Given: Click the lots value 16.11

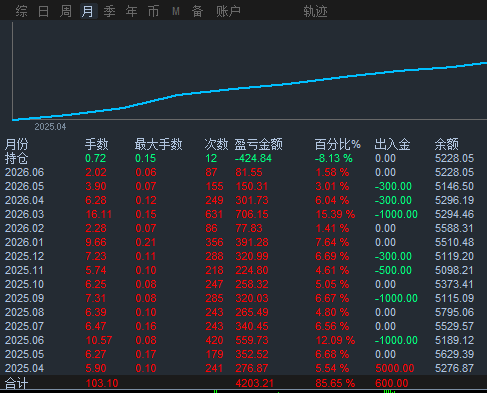Looking at the screenshot, I should (99, 214).
